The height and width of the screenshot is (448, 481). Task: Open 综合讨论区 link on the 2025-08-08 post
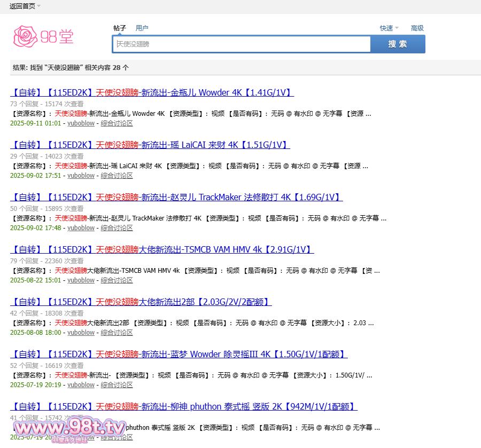coord(117,333)
